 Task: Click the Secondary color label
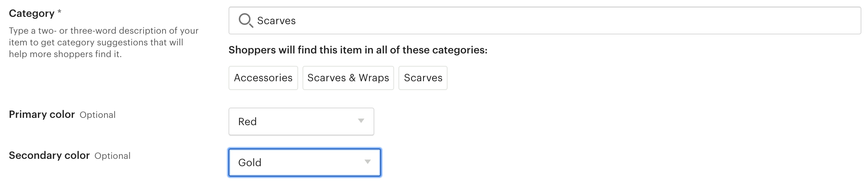click(x=49, y=156)
